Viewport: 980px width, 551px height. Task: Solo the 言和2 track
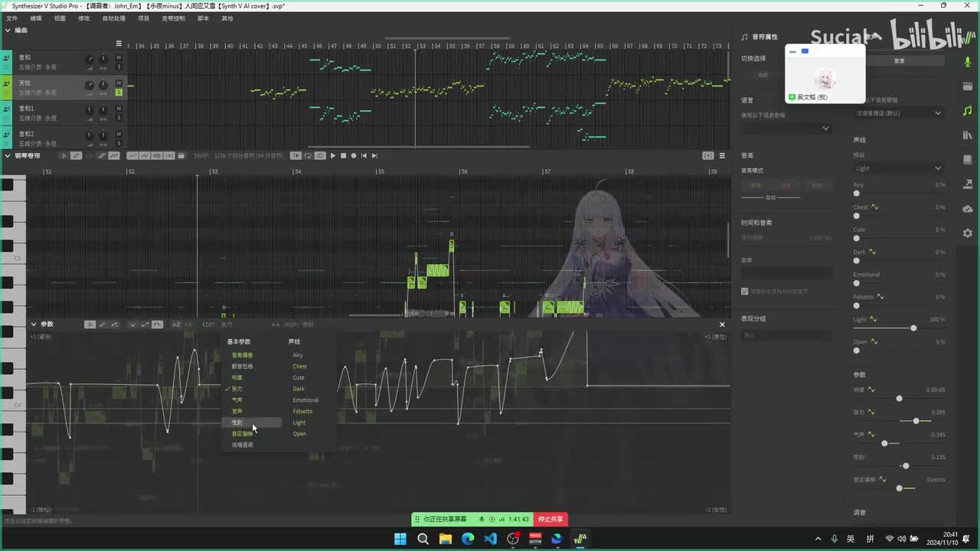[119, 143]
